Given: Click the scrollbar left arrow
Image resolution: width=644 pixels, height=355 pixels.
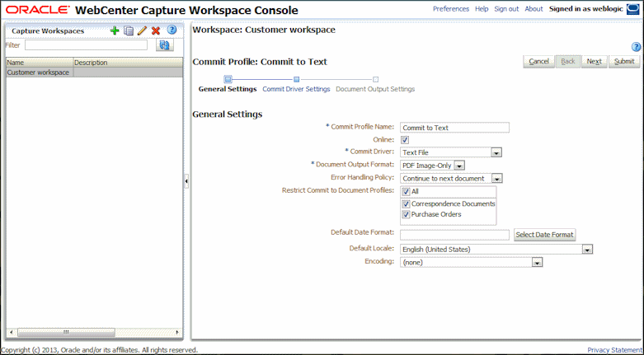Looking at the screenshot, I should (11, 332).
